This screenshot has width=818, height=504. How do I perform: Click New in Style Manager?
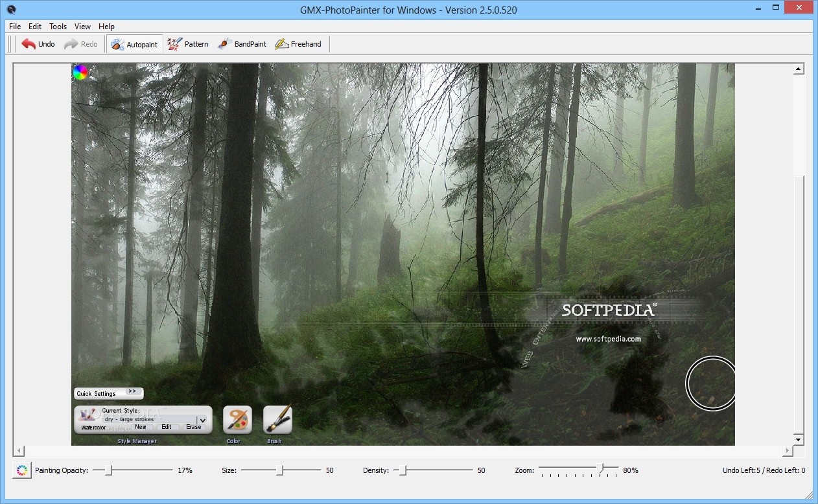[140, 427]
